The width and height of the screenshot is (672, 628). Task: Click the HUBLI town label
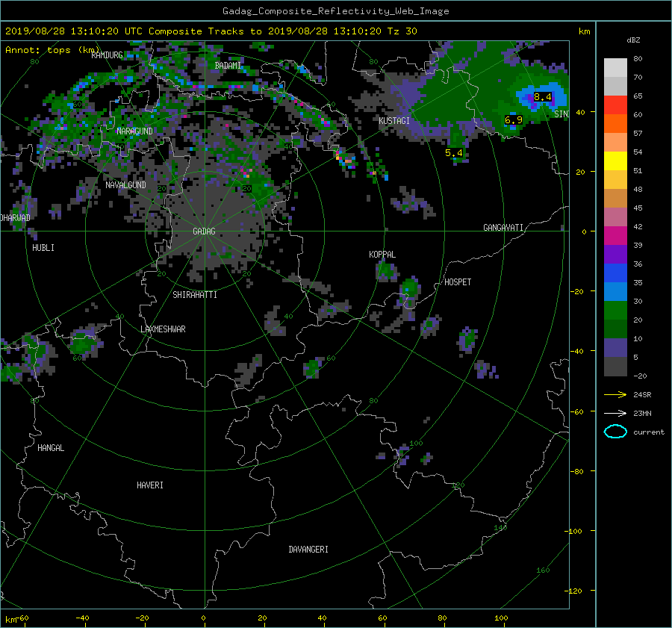[43, 248]
